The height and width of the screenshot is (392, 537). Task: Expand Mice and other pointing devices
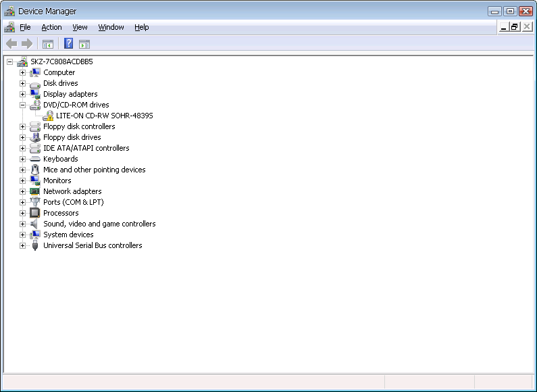(22, 170)
